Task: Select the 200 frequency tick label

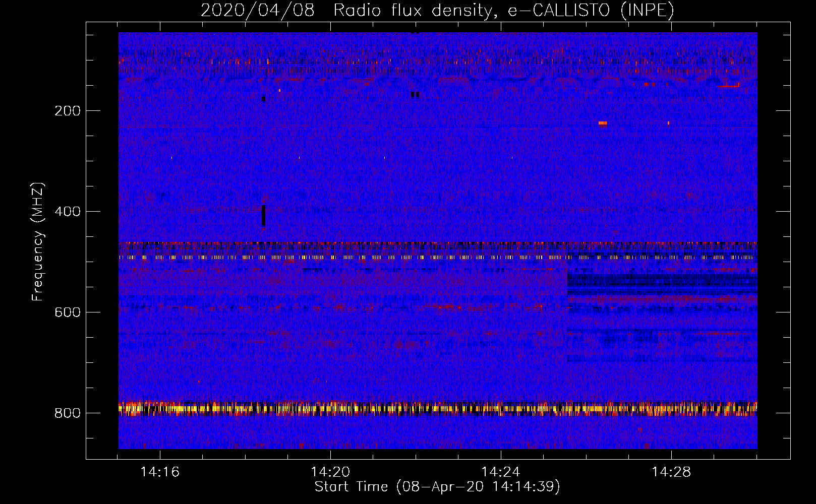Action: [68, 111]
